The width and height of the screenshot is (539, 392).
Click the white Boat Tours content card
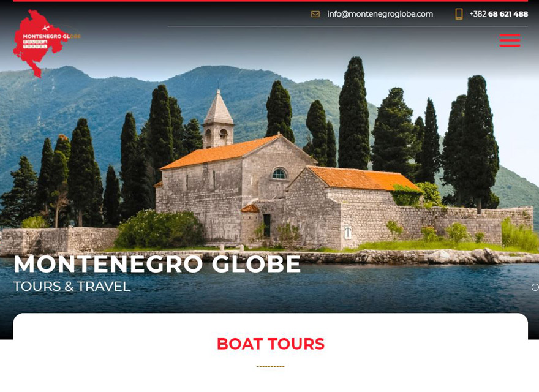(x=271, y=352)
